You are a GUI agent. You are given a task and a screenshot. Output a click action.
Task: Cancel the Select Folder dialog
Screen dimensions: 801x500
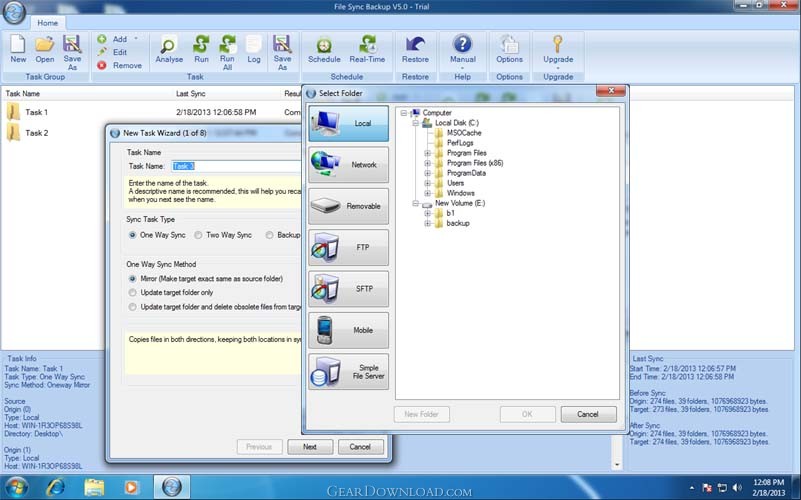(x=588, y=414)
